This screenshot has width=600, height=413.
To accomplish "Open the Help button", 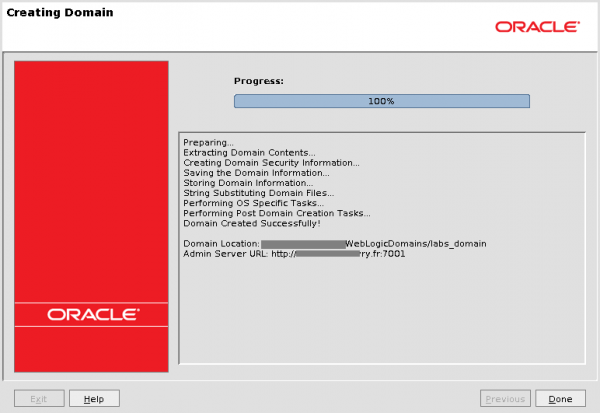I will click(x=94, y=398).
